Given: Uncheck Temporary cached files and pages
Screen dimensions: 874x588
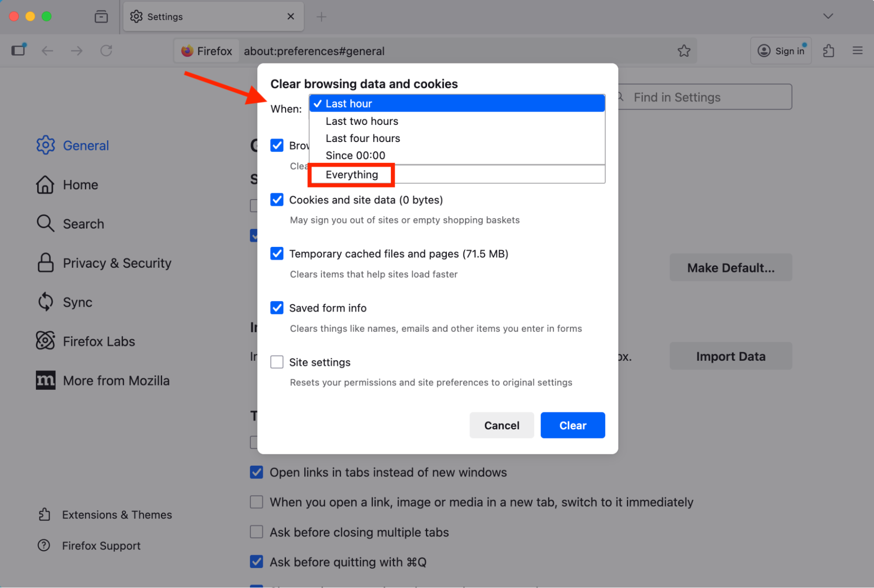Looking at the screenshot, I should (277, 253).
